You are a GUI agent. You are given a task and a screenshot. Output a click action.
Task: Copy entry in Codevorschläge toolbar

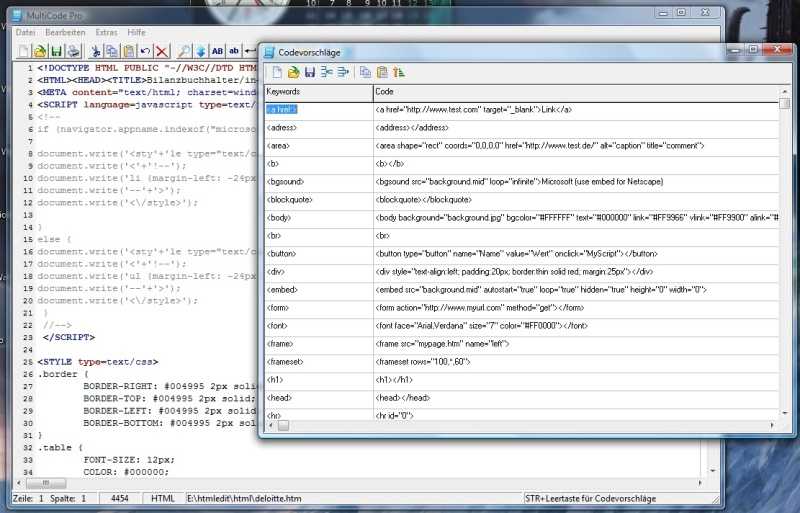[365, 72]
